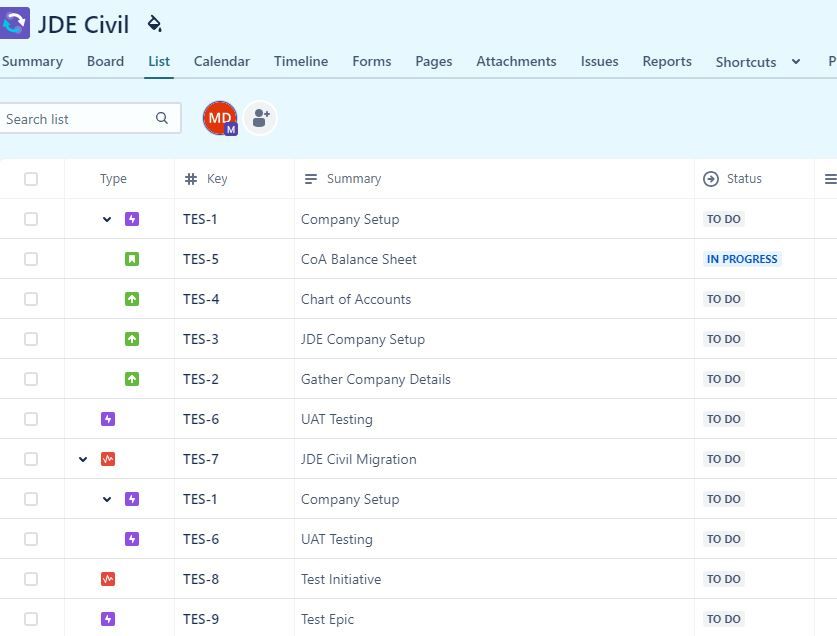This screenshot has height=636, width=837.
Task: Click the arrow circle icon in the Status header
Action: 710,179
